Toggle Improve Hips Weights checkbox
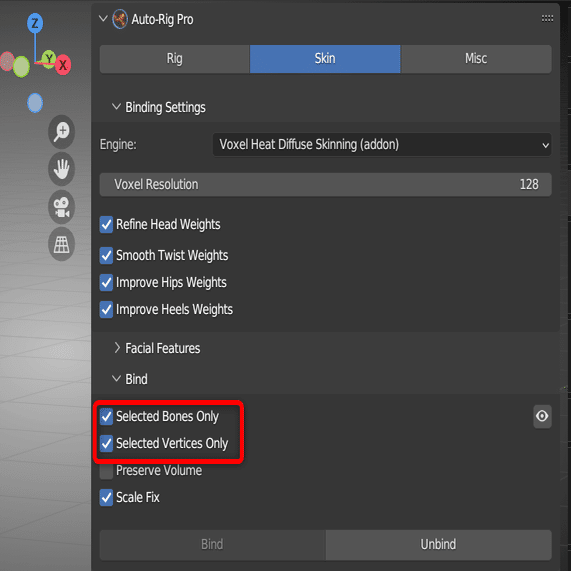 tap(106, 283)
